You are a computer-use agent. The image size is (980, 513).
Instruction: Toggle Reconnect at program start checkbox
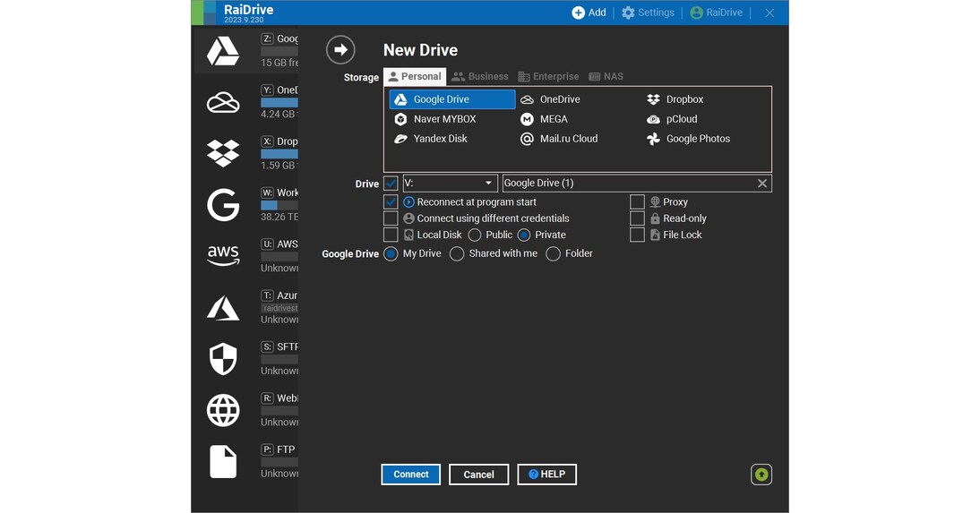pos(391,202)
